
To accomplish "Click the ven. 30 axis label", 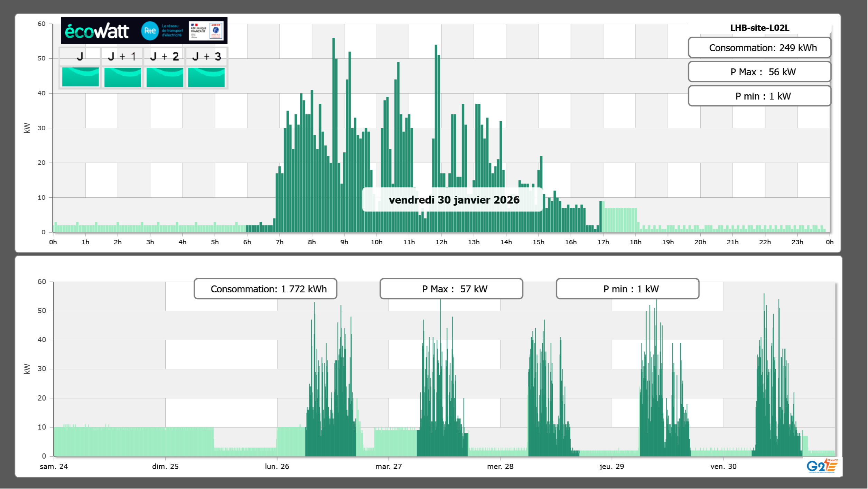I will (x=723, y=466).
